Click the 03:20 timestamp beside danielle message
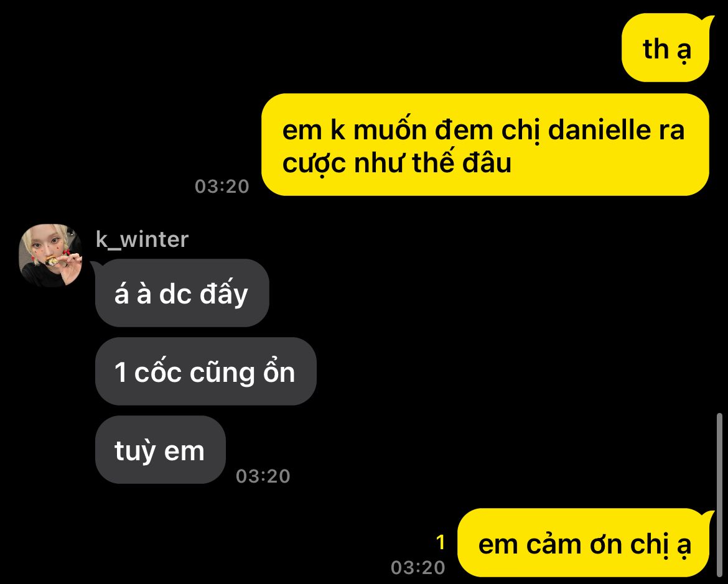728x584 pixels. [222, 187]
